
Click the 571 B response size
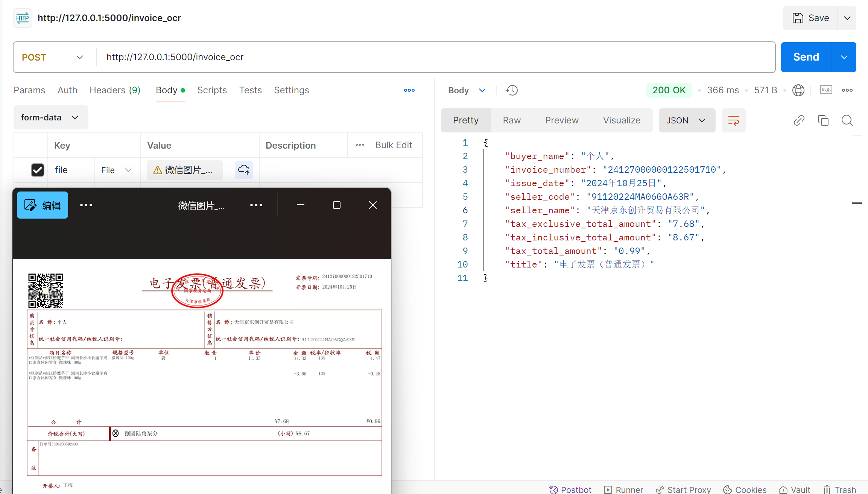point(766,90)
